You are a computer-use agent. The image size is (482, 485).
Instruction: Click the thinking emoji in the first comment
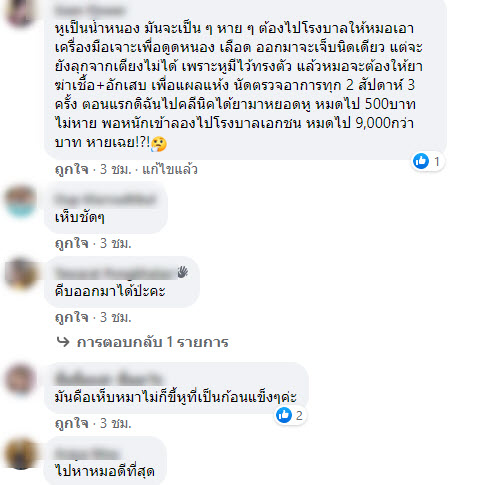tap(159, 144)
